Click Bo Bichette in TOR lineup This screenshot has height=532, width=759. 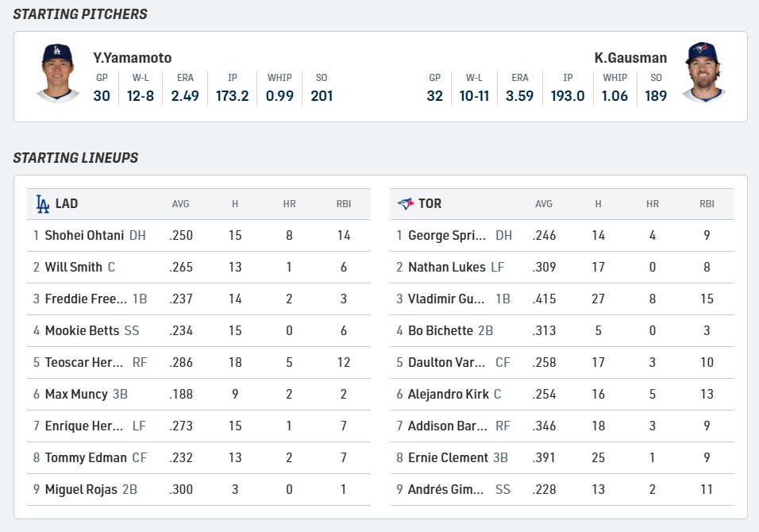(441, 331)
